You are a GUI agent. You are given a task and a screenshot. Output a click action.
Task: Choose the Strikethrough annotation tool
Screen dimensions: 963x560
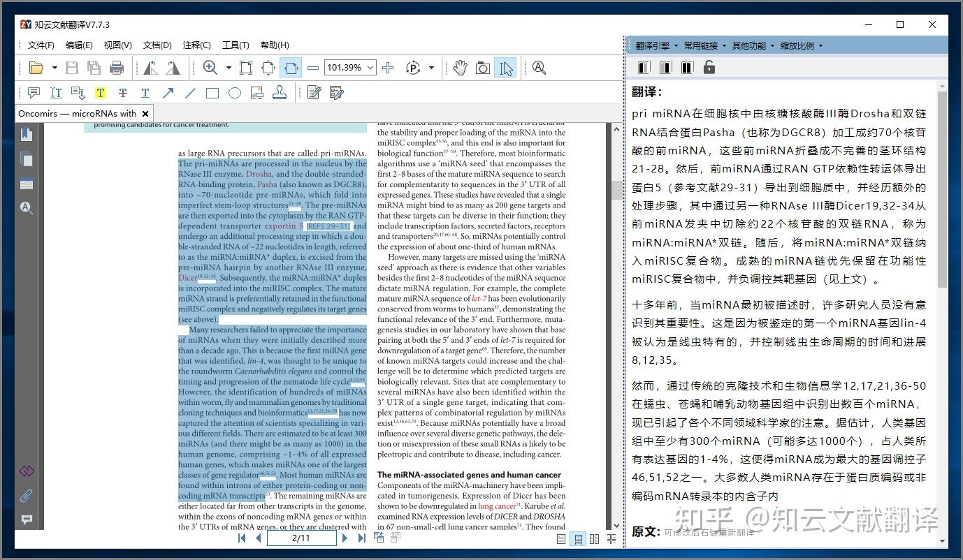[123, 92]
